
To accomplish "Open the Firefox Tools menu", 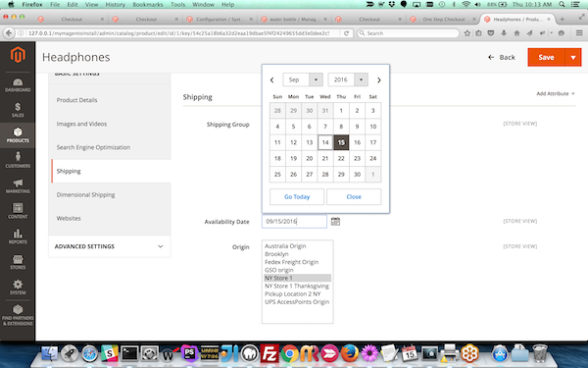I will [177, 5].
